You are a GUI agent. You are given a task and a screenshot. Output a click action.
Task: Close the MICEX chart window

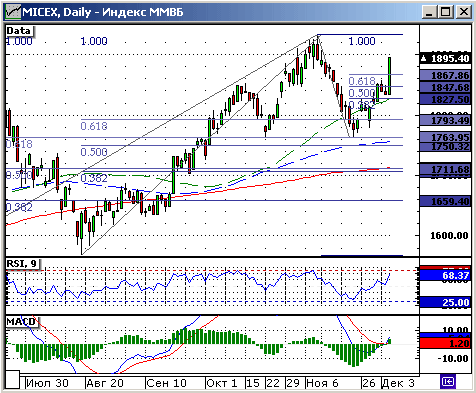(x=464, y=12)
